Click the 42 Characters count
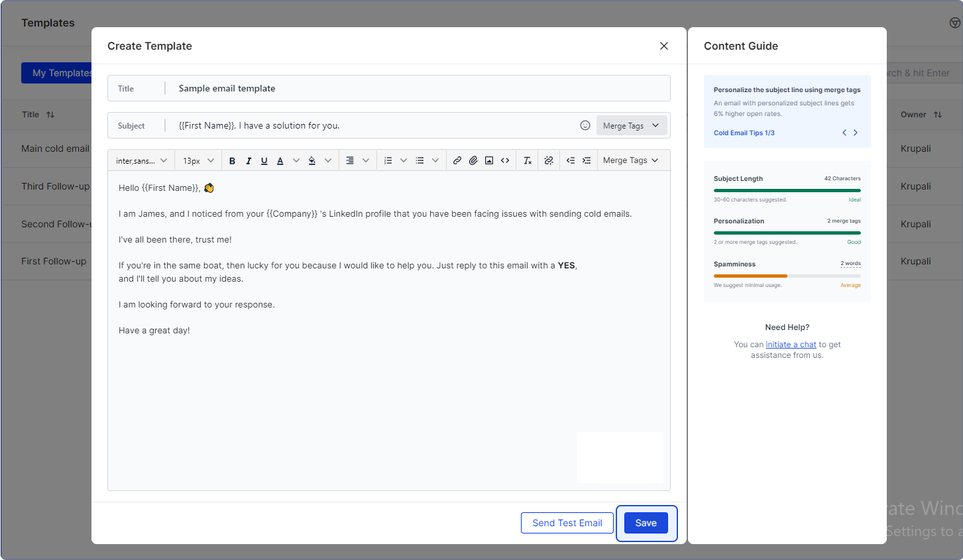This screenshot has width=963, height=560. pyautogui.click(x=842, y=178)
